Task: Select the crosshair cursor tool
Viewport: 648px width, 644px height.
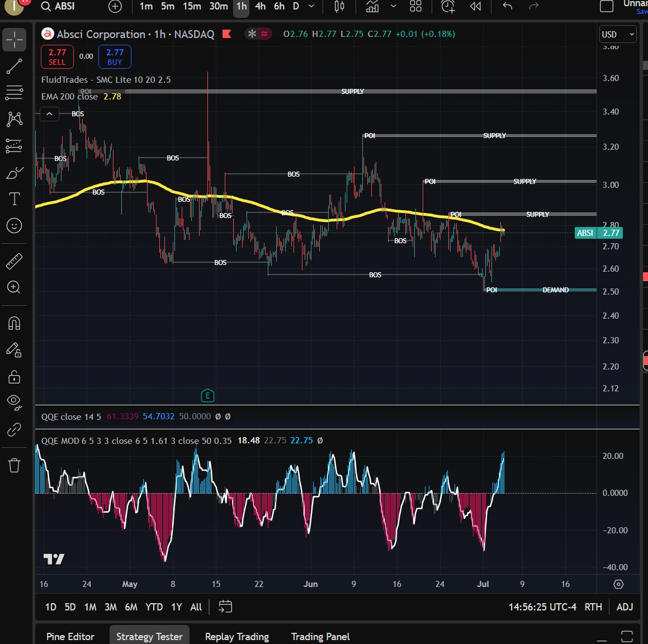Action: 14,40
